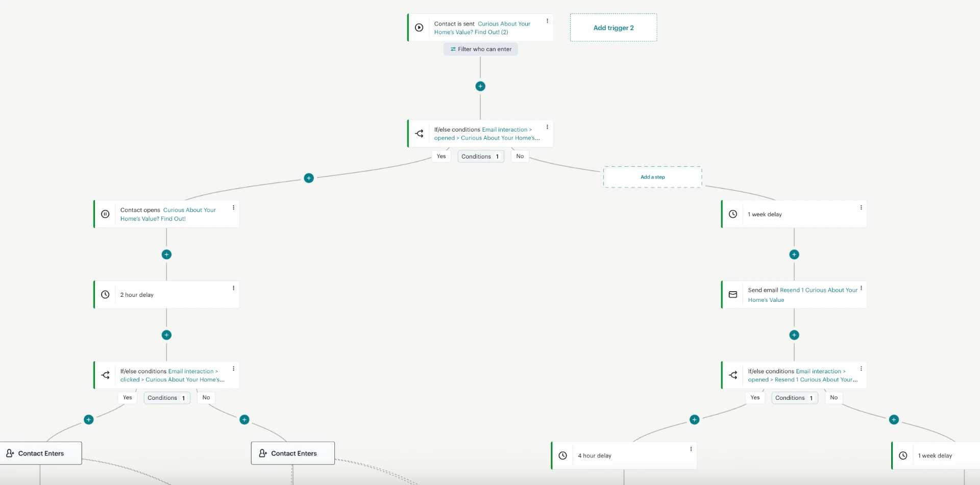Click Add trigger 2

[614, 28]
